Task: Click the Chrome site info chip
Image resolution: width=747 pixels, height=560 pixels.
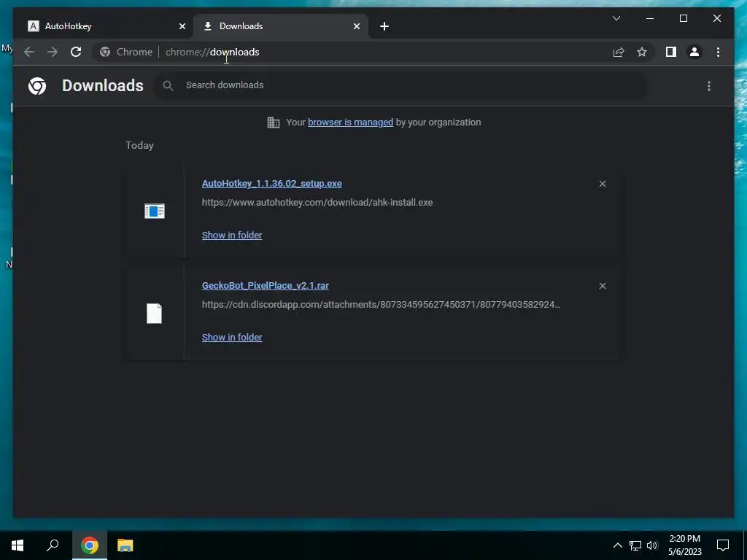Action: pyautogui.click(x=126, y=52)
